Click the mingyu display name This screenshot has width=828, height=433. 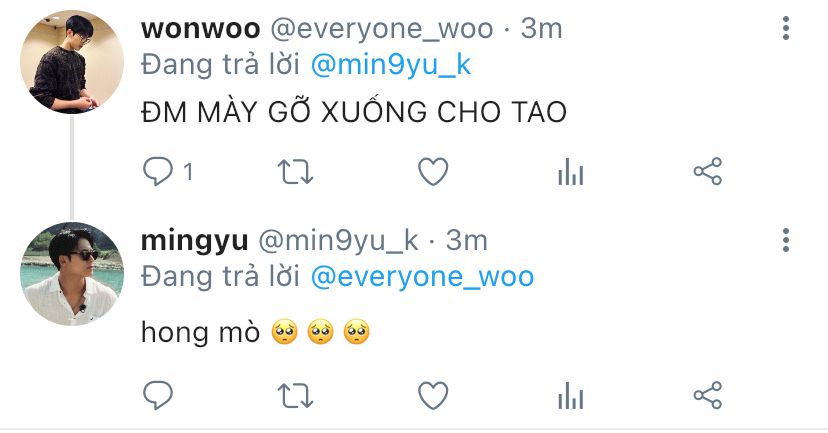pos(194,242)
